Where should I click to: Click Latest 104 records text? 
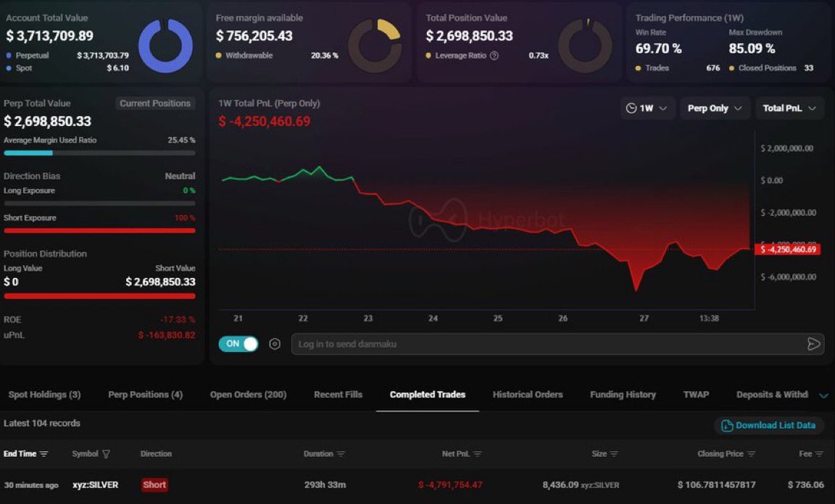pos(42,423)
